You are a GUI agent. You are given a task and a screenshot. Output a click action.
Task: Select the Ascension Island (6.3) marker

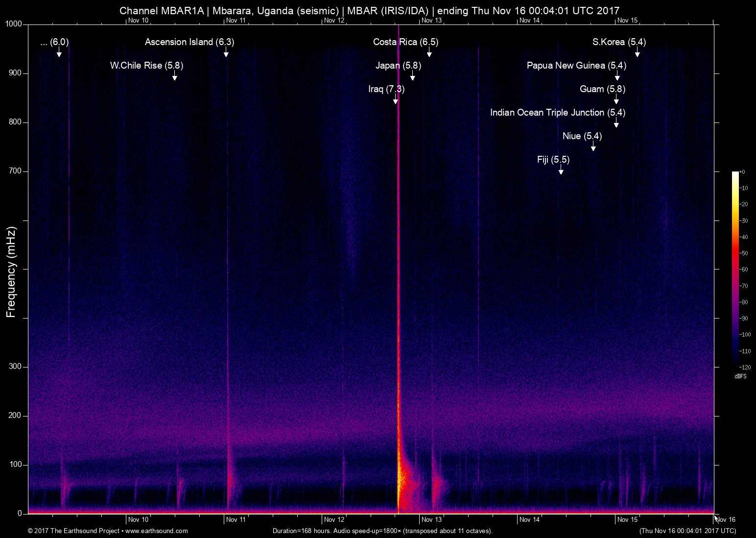point(226,53)
